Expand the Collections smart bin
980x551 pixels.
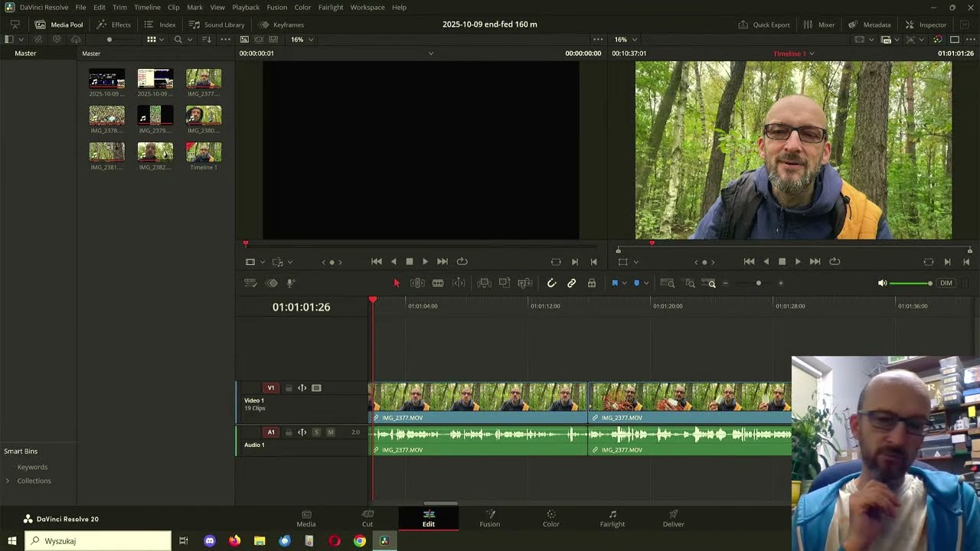(x=8, y=481)
